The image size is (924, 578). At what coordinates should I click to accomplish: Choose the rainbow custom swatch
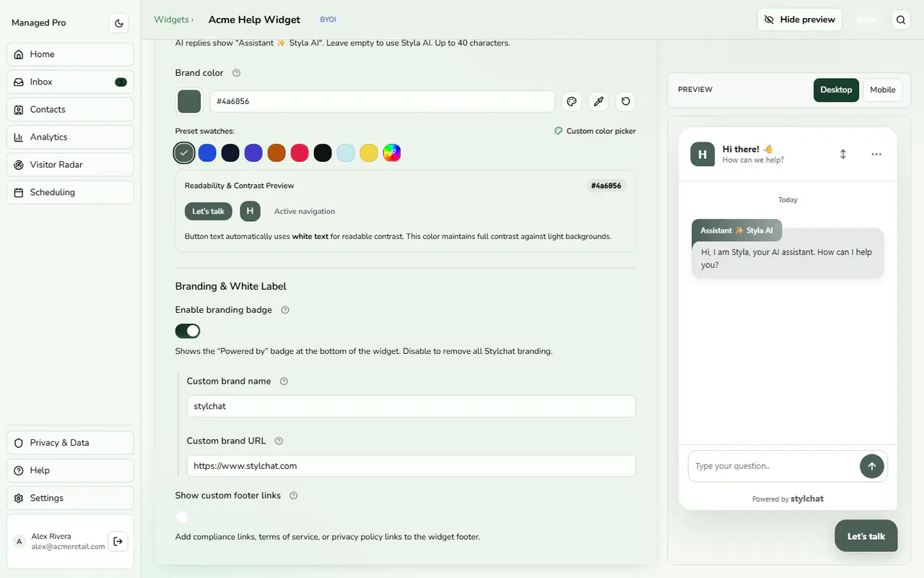pos(392,152)
